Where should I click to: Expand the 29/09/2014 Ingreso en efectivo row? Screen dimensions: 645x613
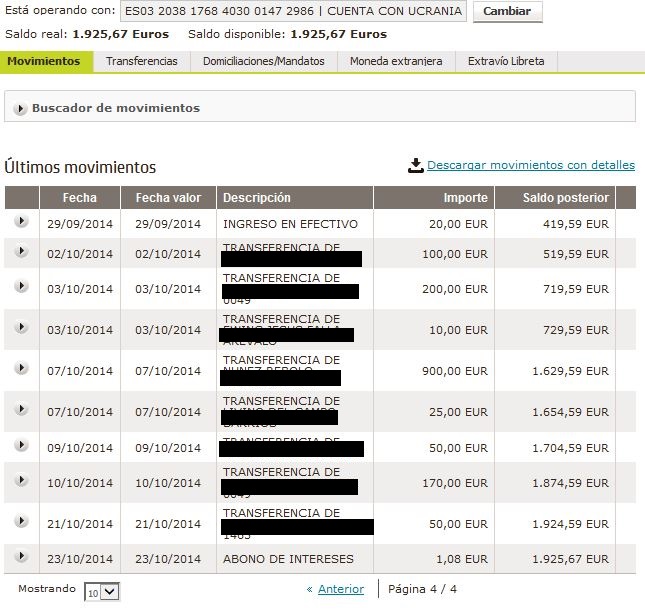(x=21, y=223)
